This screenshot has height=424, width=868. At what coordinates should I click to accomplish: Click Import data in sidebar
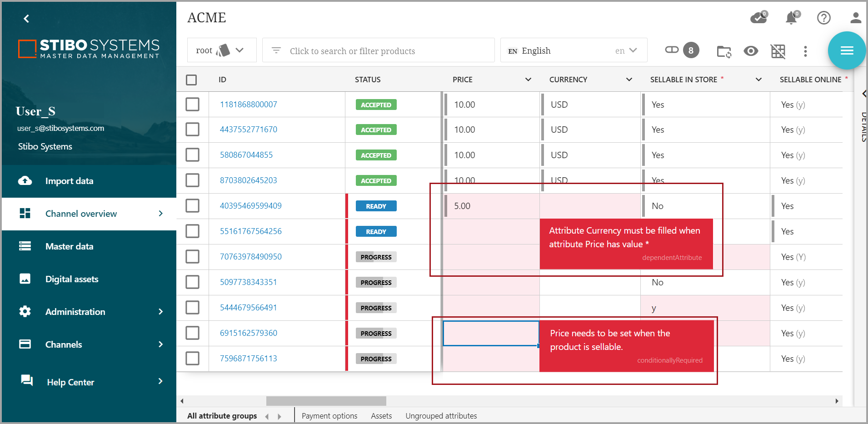69,181
